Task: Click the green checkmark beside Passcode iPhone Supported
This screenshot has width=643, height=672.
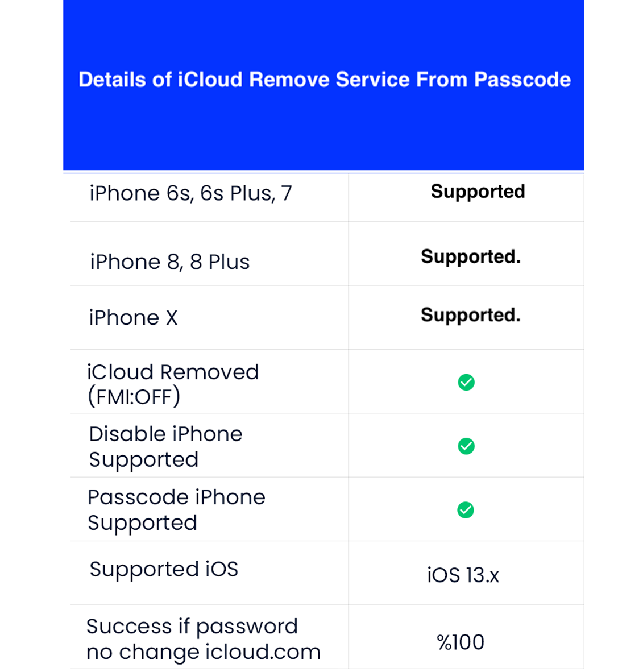Action: tap(466, 510)
